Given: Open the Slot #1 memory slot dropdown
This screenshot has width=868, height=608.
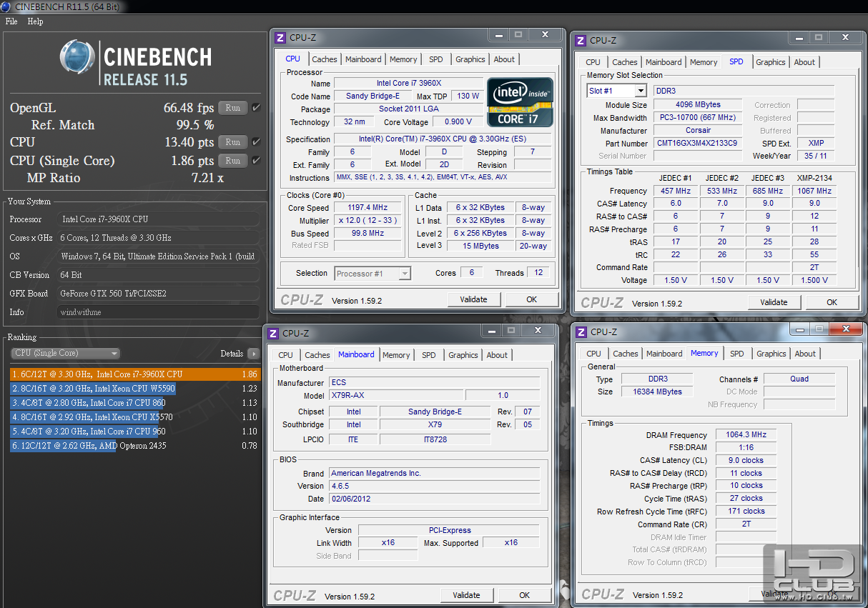Looking at the screenshot, I should (617, 91).
